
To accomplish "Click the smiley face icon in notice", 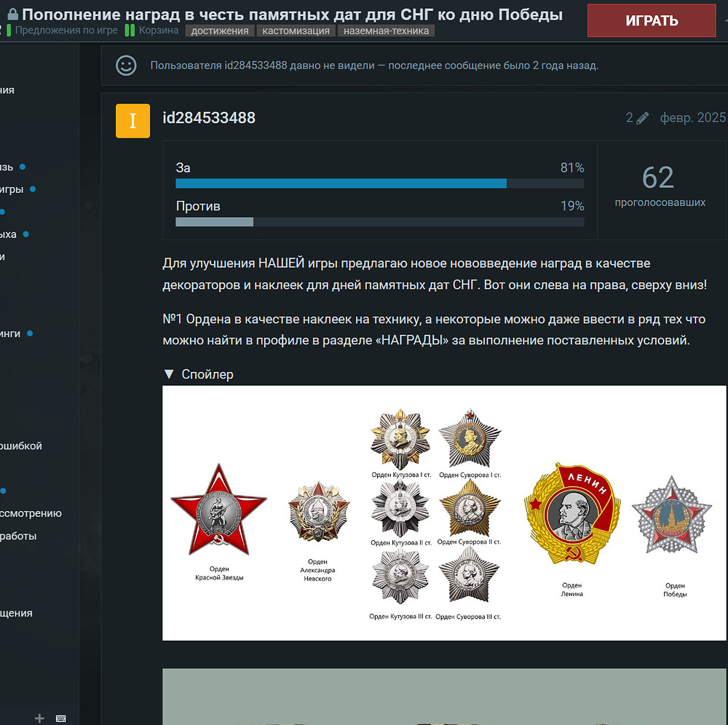I will (x=126, y=66).
